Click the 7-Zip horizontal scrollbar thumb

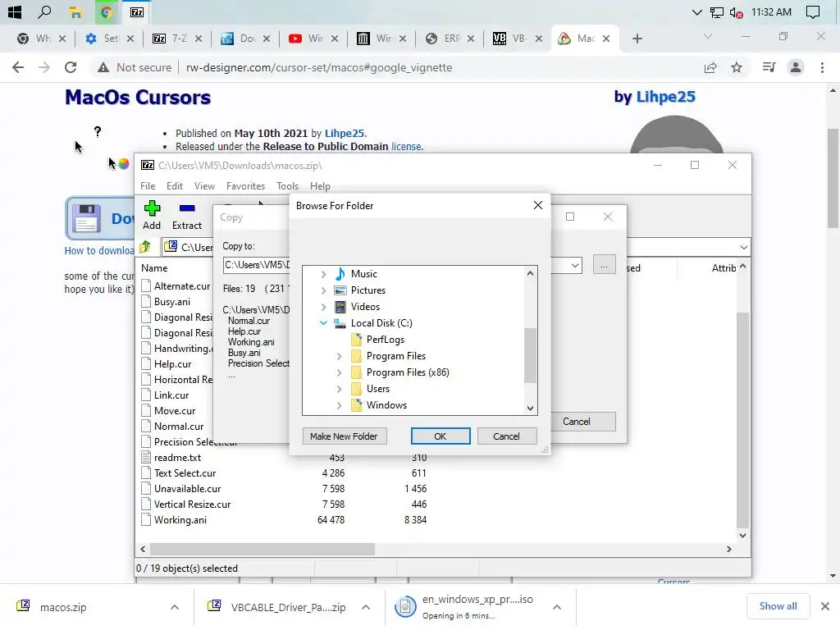[262, 549]
